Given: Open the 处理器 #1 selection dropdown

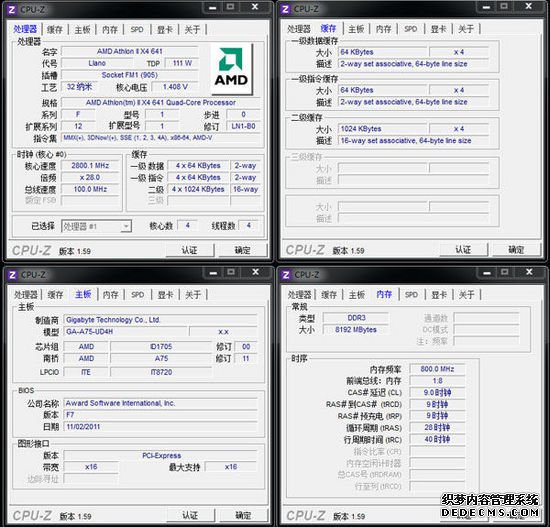Looking at the screenshot, I should (x=96, y=227).
